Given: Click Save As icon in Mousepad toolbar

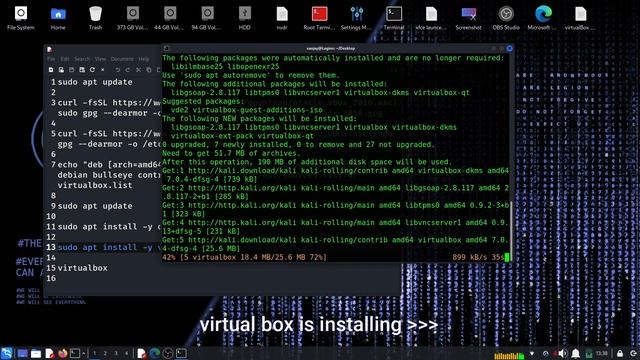Looking at the screenshot, I should coord(82,70).
